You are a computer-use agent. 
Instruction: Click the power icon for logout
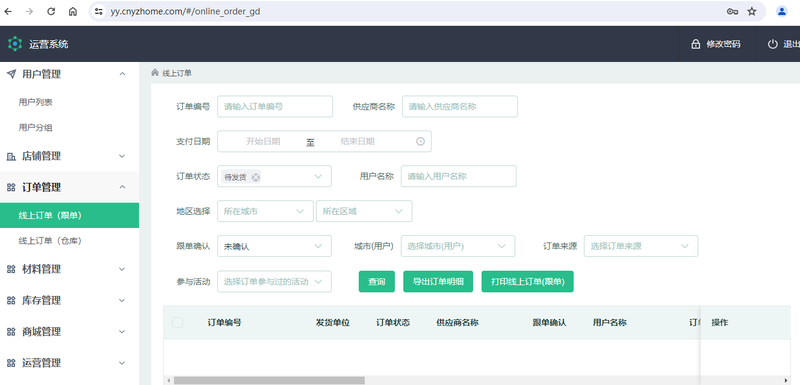(772, 44)
